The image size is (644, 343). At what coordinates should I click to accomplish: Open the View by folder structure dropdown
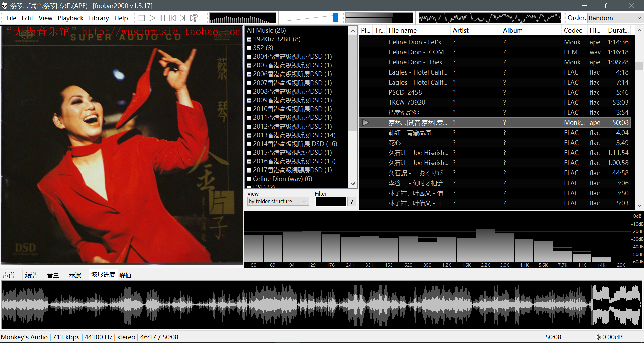[277, 201]
